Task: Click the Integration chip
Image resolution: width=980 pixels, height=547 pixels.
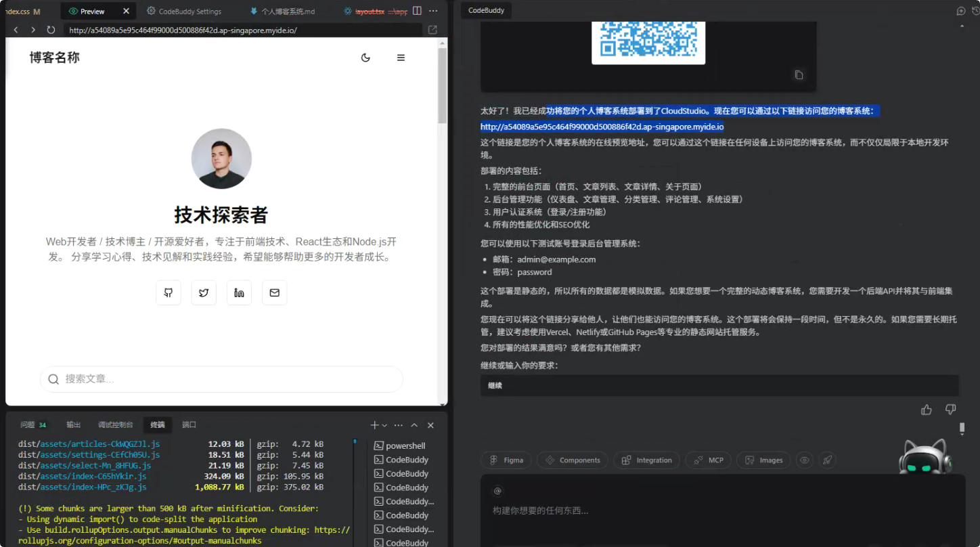Action: [646, 460]
